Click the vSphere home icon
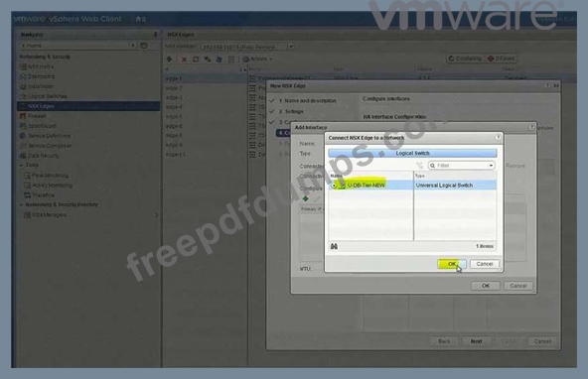Viewport: 588px width, 379px height. click(x=138, y=19)
